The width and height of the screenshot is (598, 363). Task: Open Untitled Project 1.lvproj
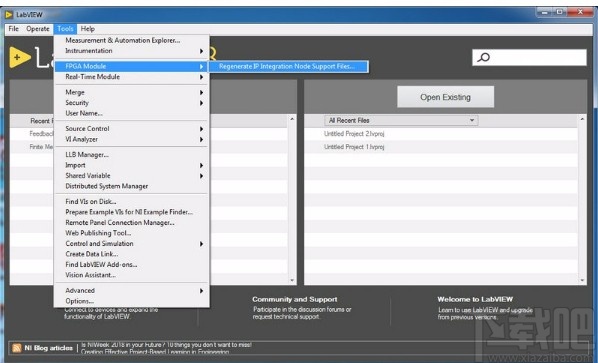(x=354, y=147)
